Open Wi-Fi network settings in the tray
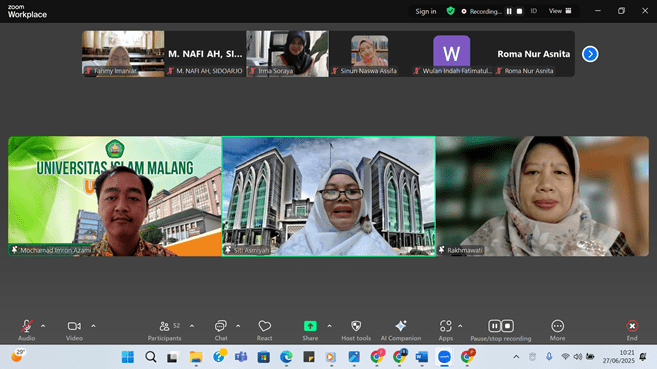The image size is (657, 369). [x=565, y=357]
